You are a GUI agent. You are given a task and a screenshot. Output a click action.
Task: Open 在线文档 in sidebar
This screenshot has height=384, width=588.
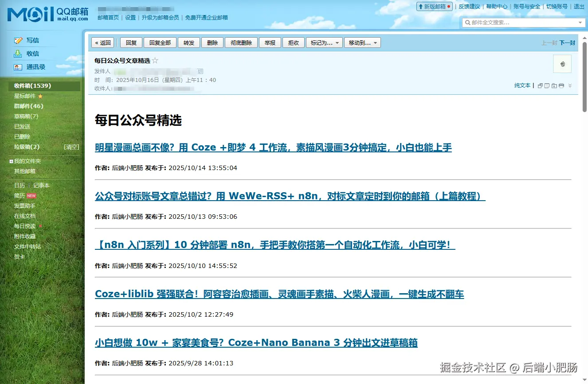click(x=25, y=216)
